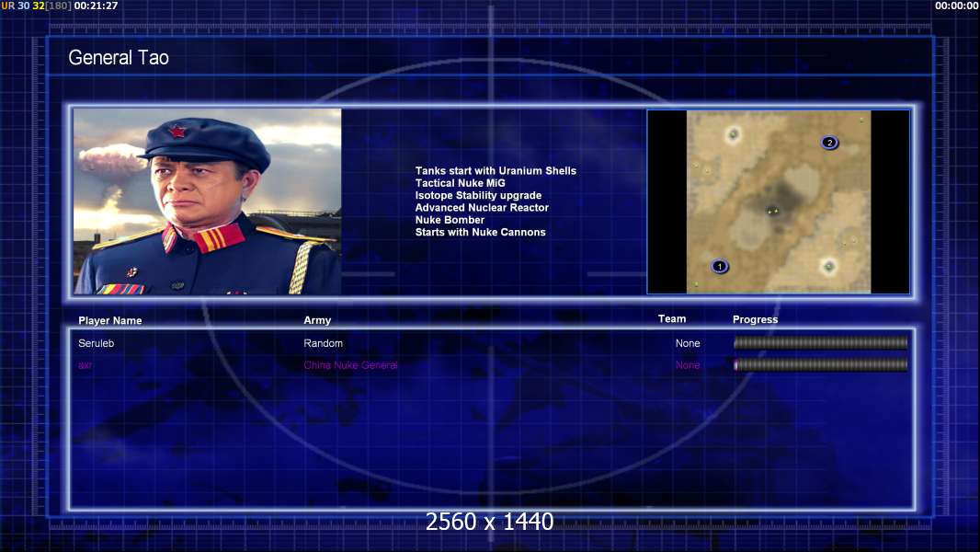Click the 00:00:00 timer at top right
This screenshot has height=552, width=980.
(x=957, y=6)
